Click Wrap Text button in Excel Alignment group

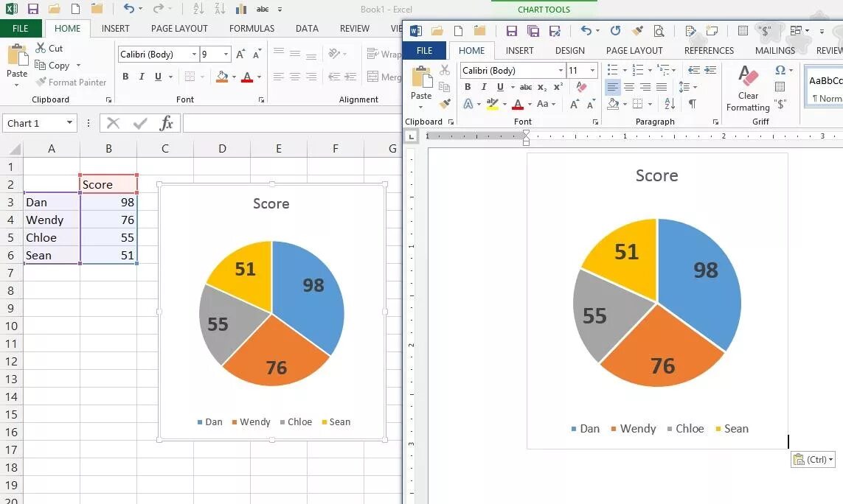384,54
